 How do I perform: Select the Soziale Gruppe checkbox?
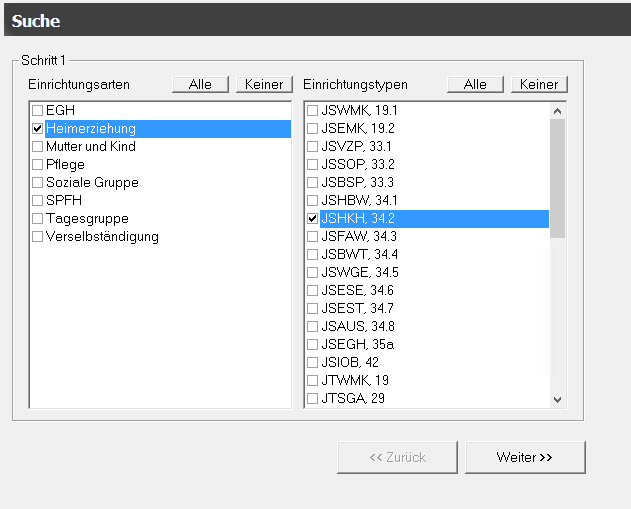pos(37,183)
